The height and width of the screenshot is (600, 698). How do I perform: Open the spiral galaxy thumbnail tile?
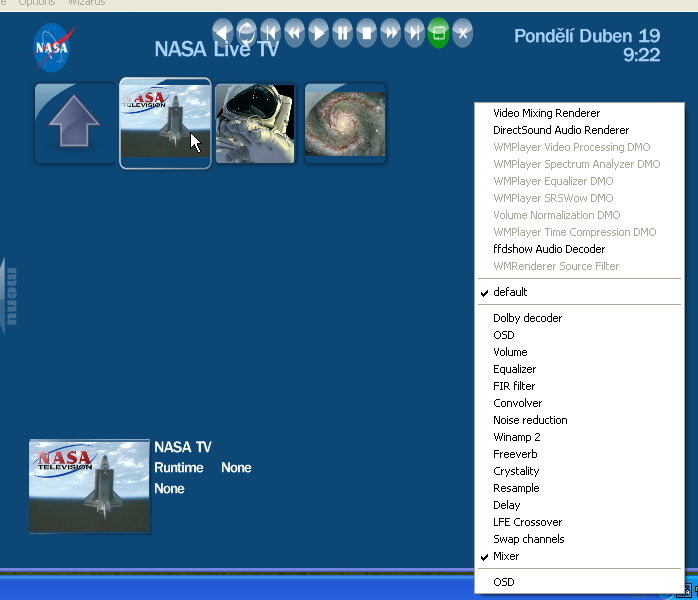click(x=345, y=124)
